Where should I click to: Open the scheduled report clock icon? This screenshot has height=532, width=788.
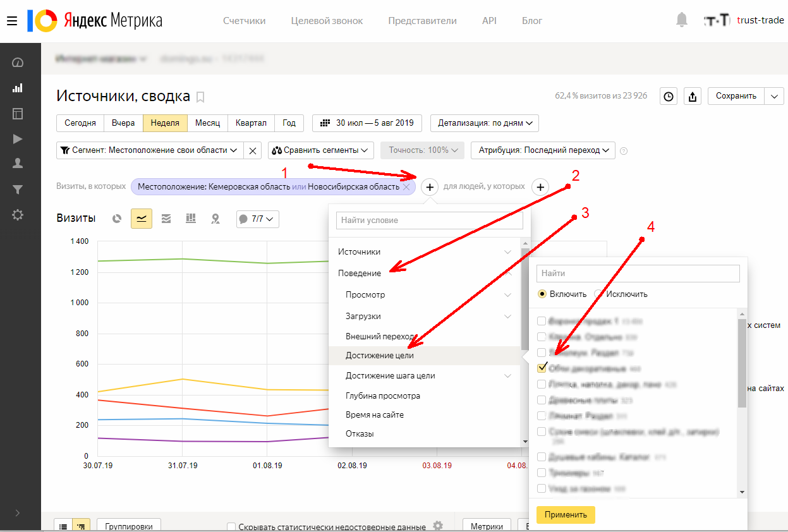tap(669, 96)
